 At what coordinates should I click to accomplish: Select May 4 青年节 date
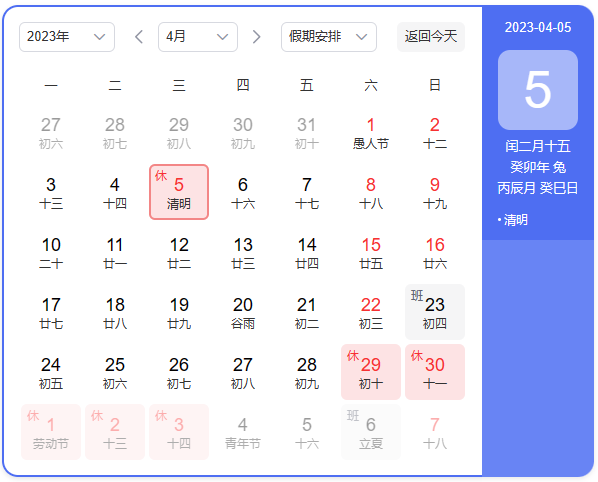pyautogui.click(x=243, y=432)
